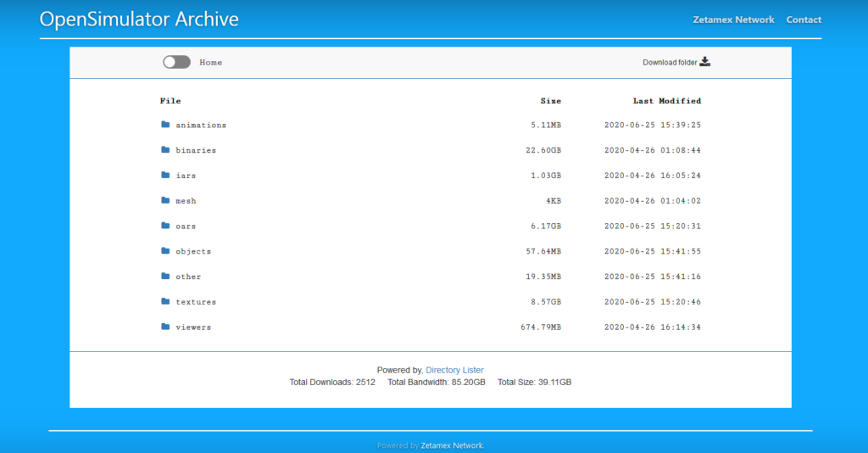Click the Total Size: 39.11GB text
868x453 pixels.
pos(534,382)
